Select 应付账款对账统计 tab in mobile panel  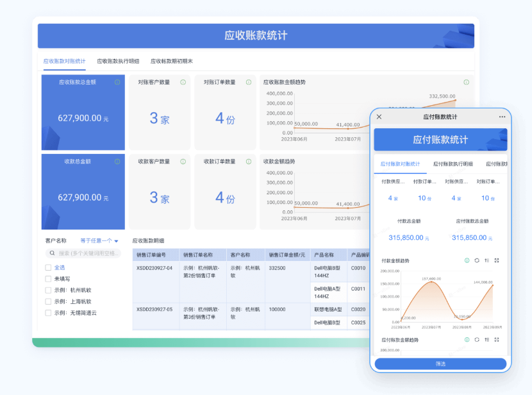click(x=400, y=164)
